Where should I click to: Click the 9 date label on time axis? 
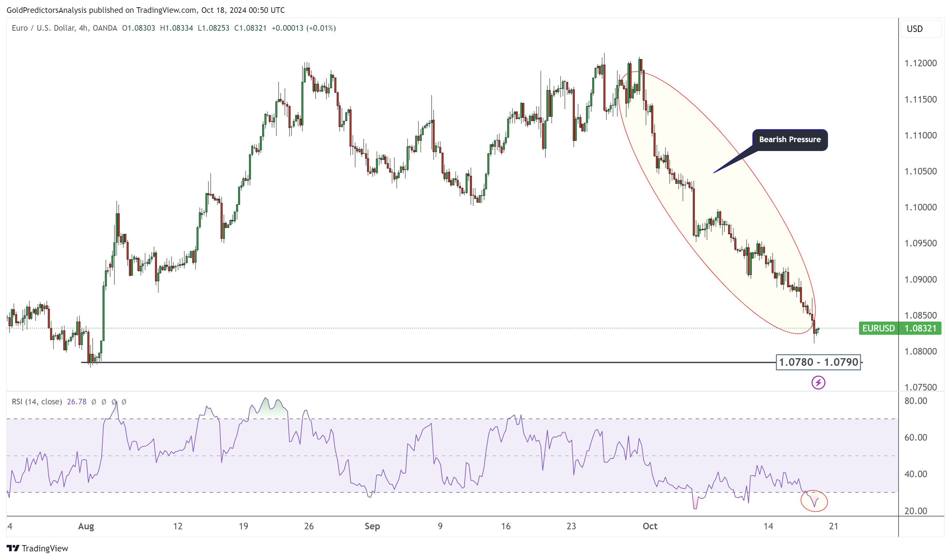click(440, 526)
